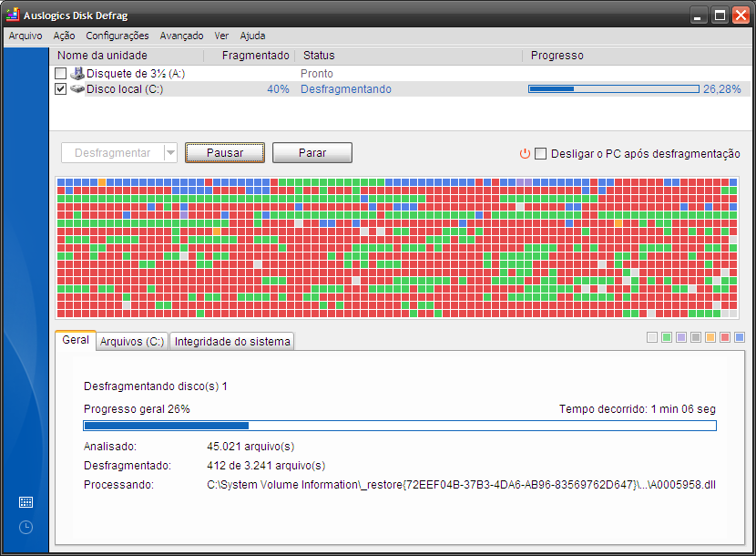The height and width of the screenshot is (556, 756).
Task: Switch to the Arquivos (C:) tab
Action: click(x=132, y=342)
